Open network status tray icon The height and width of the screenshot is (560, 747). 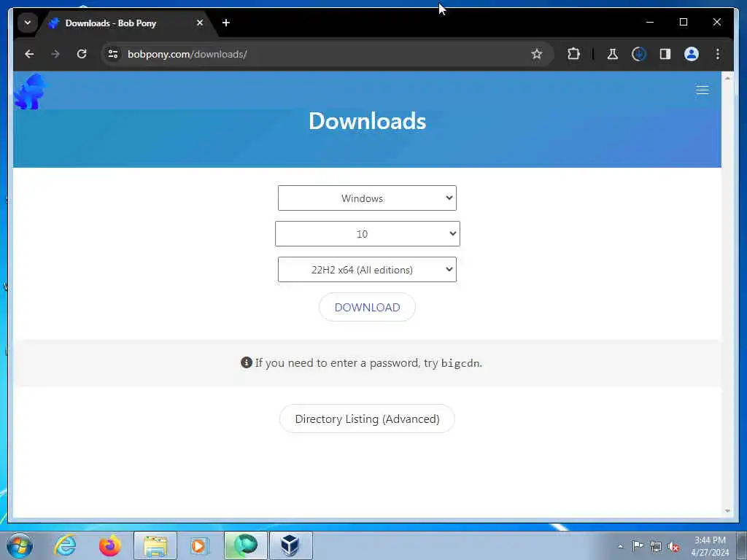(x=656, y=546)
